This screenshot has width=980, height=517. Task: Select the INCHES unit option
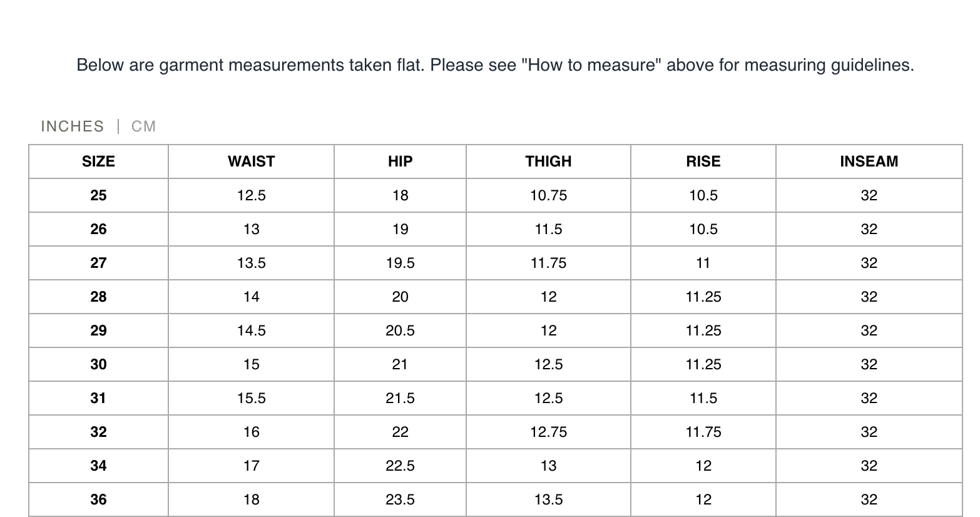coord(73,126)
